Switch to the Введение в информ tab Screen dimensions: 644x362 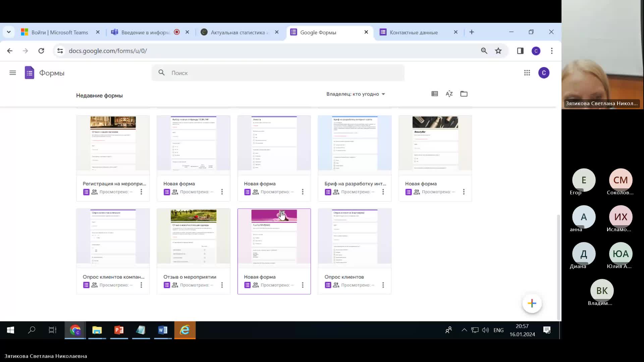click(x=146, y=33)
